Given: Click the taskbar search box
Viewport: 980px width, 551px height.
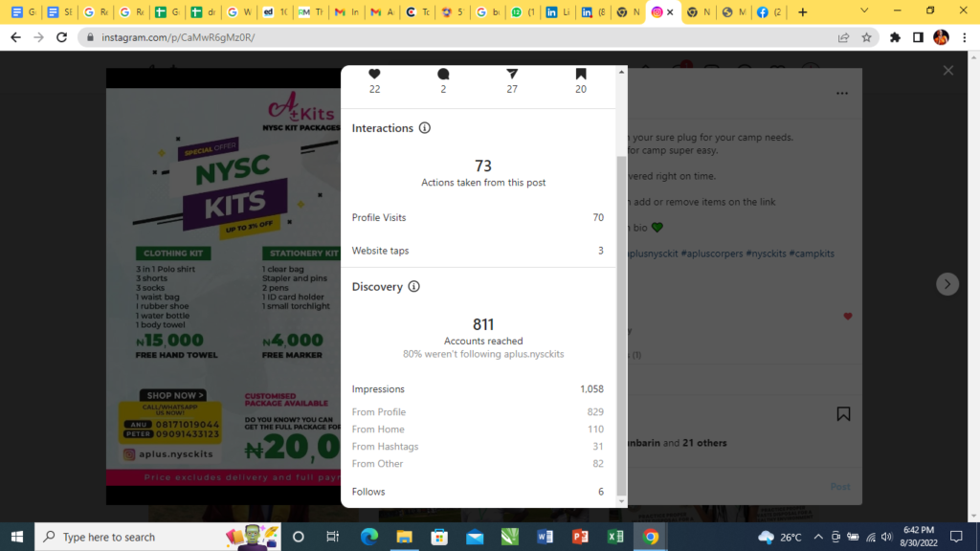Looking at the screenshot, I should click(158, 537).
